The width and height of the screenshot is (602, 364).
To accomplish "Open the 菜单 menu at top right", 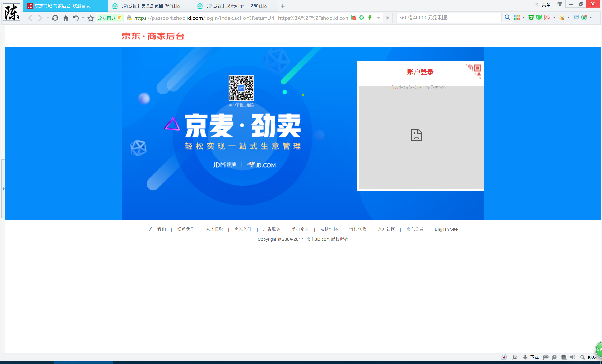I will pyautogui.click(x=546, y=5).
